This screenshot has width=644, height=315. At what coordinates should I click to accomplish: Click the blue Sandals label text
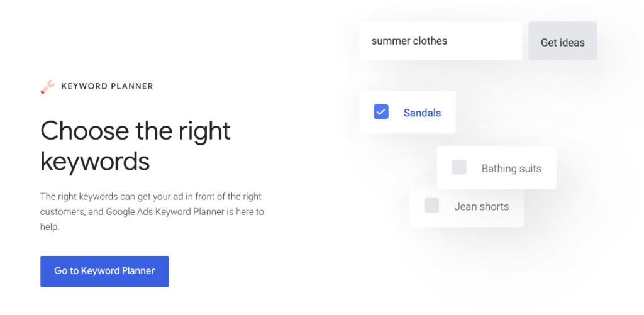tap(422, 113)
